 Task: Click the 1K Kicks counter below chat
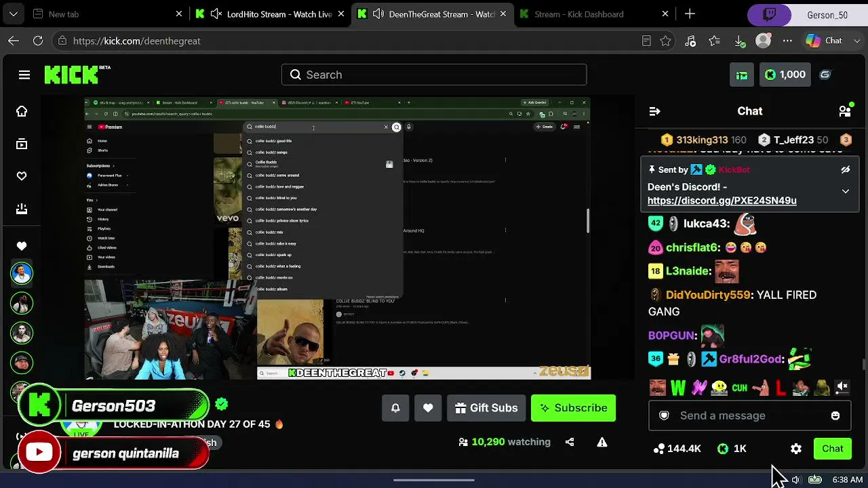point(732,449)
